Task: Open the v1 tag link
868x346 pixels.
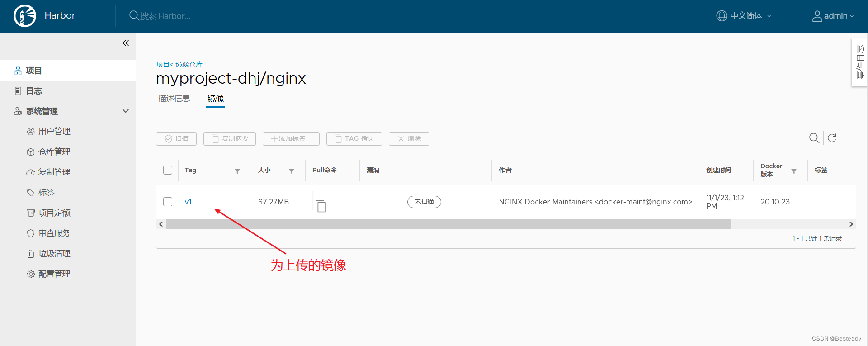Action: 188,202
